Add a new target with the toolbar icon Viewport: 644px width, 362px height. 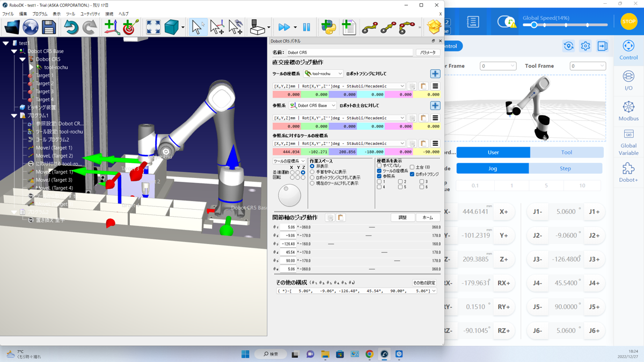pyautogui.click(x=129, y=27)
